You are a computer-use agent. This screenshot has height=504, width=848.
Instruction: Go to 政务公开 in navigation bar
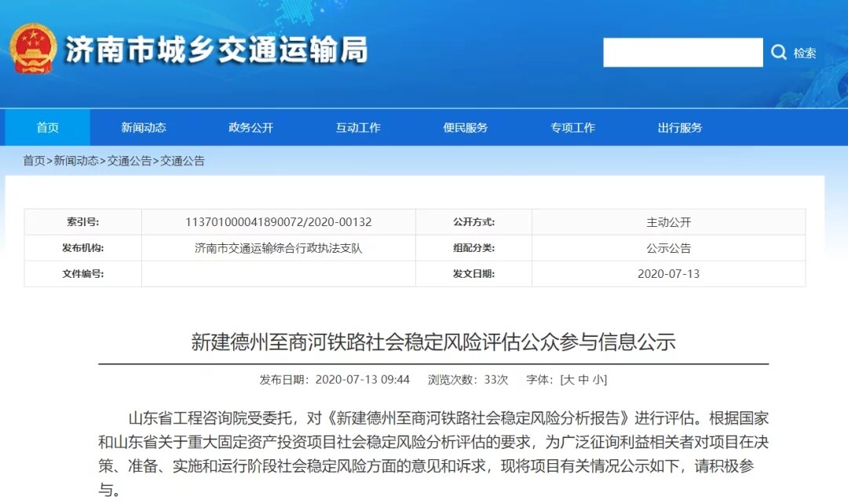[x=251, y=127]
